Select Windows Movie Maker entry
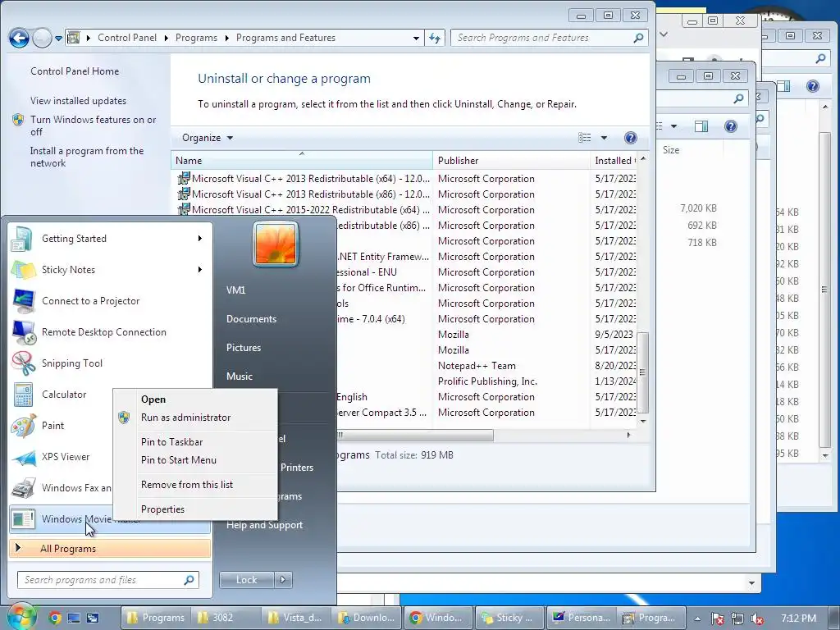The image size is (840, 630). coord(62,518)
